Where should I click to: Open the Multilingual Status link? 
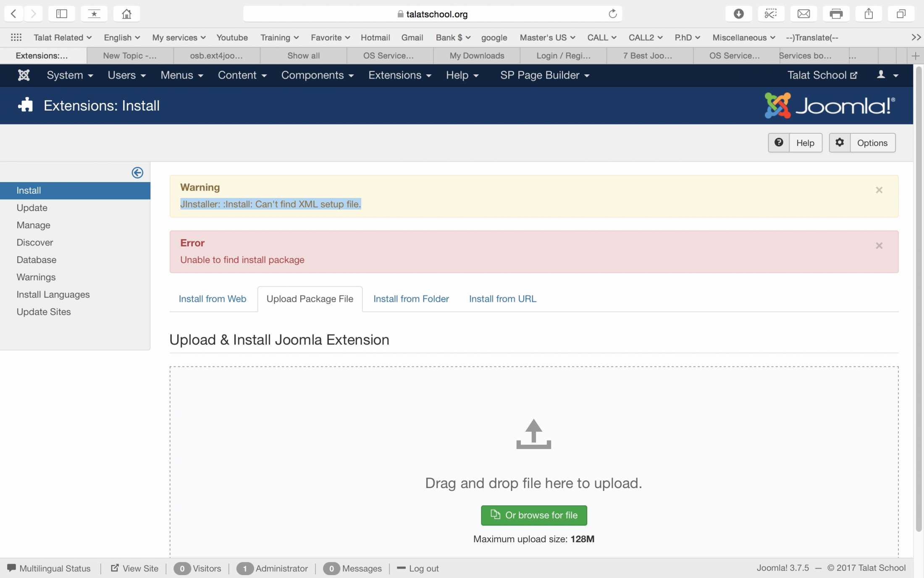pos(49,568)
